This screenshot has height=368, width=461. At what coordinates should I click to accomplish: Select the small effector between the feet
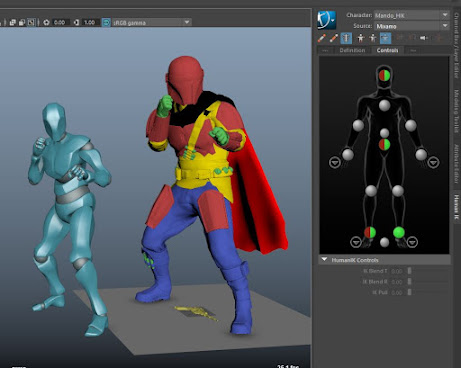coord(384,242)
